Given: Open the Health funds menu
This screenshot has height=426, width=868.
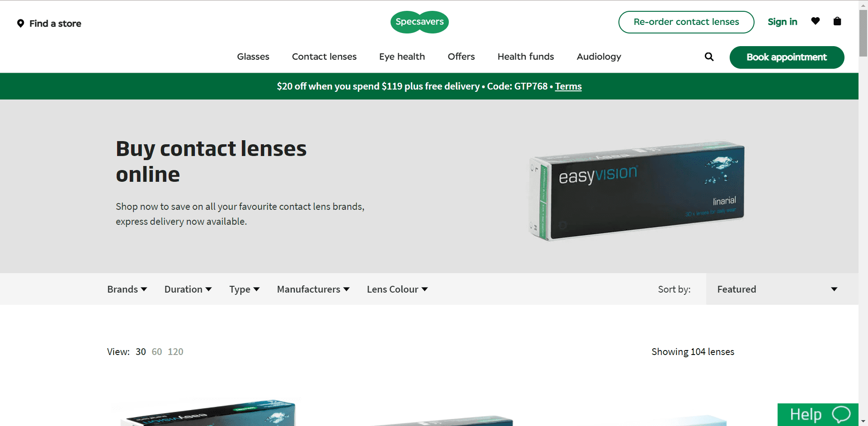Looking at the screenshot, I should (526, 57).
